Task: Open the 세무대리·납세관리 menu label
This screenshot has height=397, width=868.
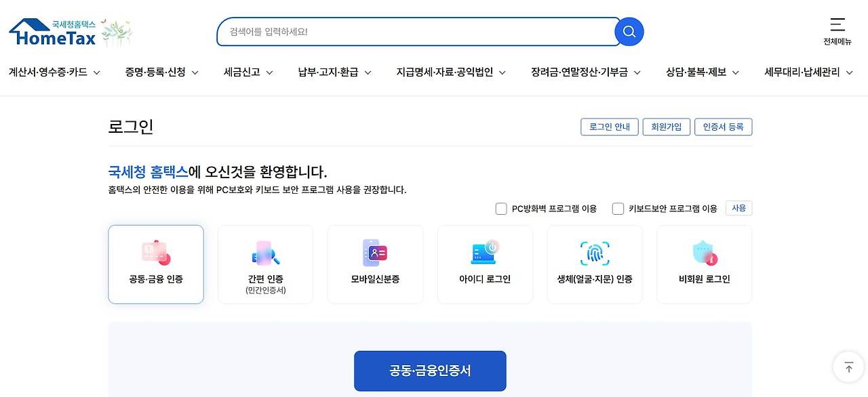Action: [802, 72]
